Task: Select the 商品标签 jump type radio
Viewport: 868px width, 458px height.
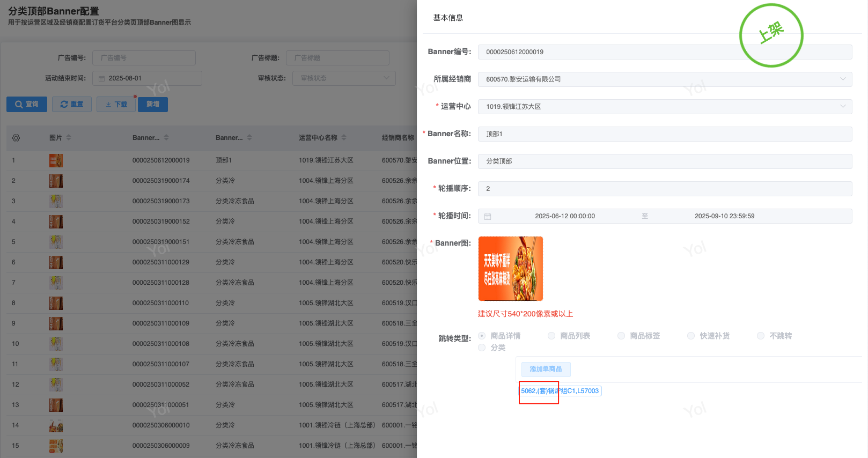Action: coord(621,336)
